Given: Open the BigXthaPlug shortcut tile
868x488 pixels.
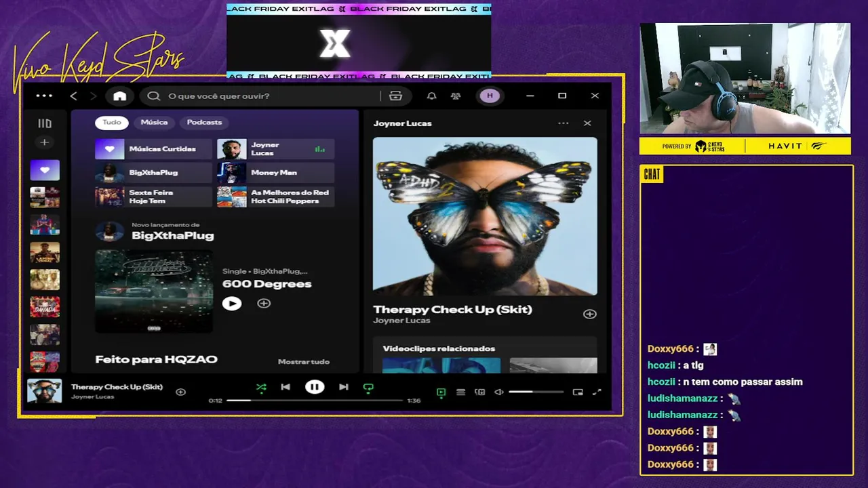Looking at the screenshot, I should pyautogui.click(x=153, y=173).
